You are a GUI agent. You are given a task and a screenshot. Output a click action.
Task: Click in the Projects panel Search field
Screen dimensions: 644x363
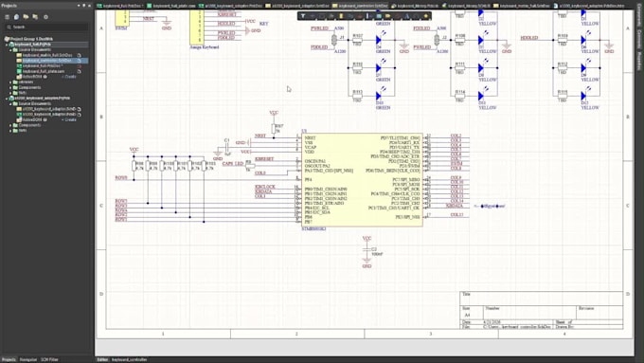pyautogui.click(x=46, y=27)
